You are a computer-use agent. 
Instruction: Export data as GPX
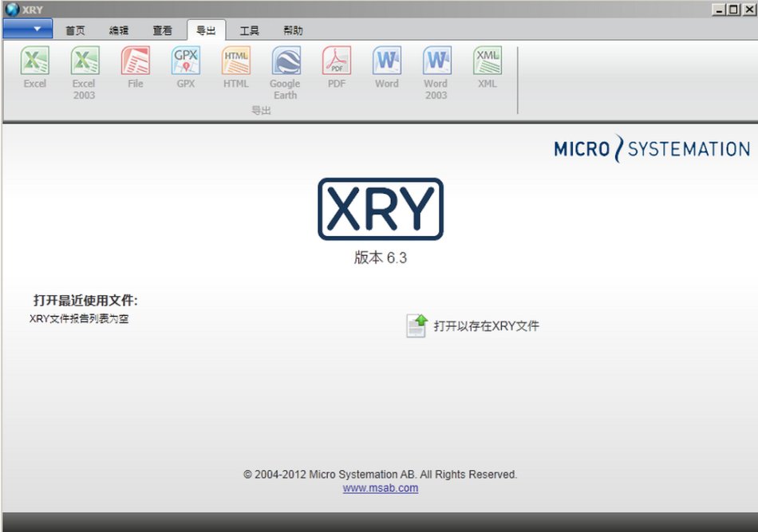[186, 61]
